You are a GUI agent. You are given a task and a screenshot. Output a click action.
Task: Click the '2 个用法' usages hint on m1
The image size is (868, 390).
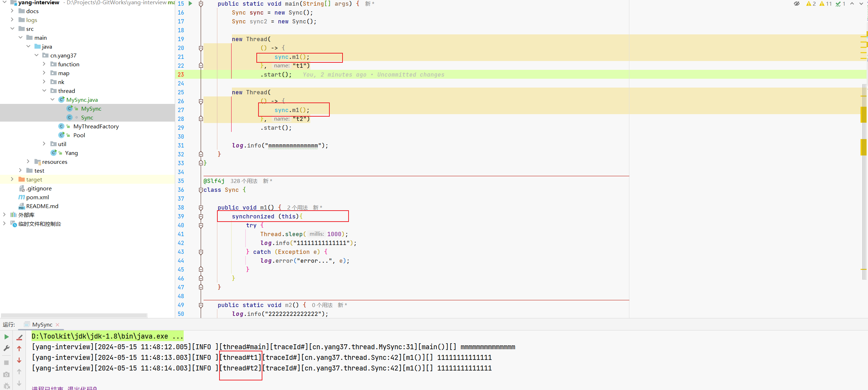(x=297, y=208)
